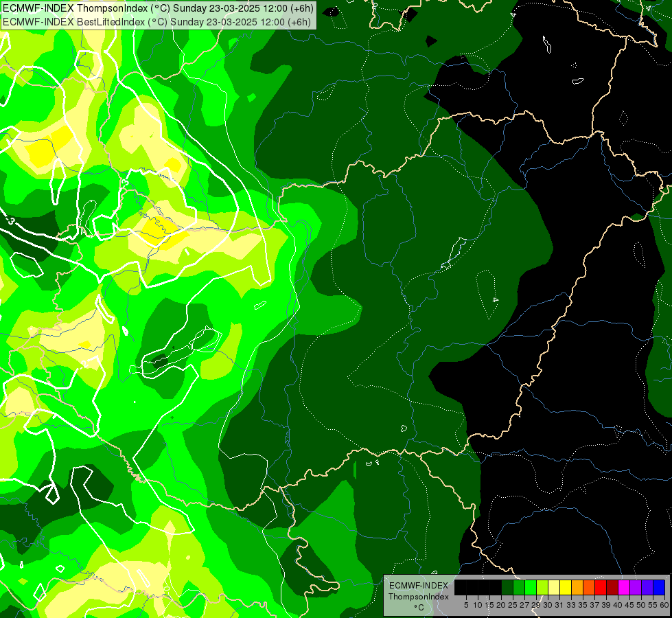Click legend tick value 10
This screenshot has width=672, height=618.
coord(478,605)
